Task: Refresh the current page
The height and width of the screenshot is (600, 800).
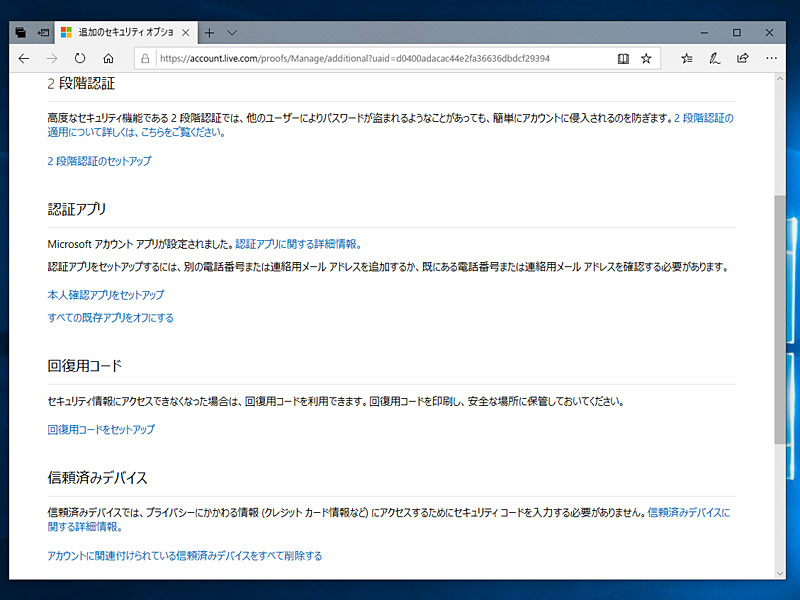Action: [x=80, y=58]
